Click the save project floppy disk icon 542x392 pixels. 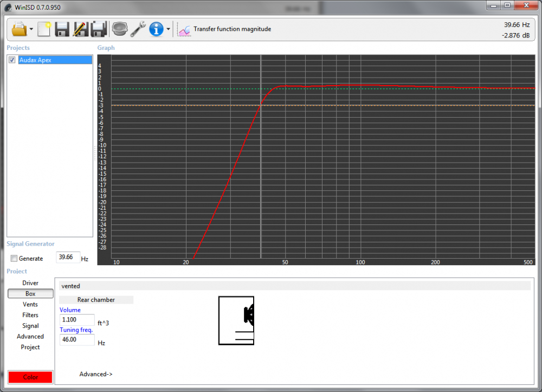tap(62, 29)
